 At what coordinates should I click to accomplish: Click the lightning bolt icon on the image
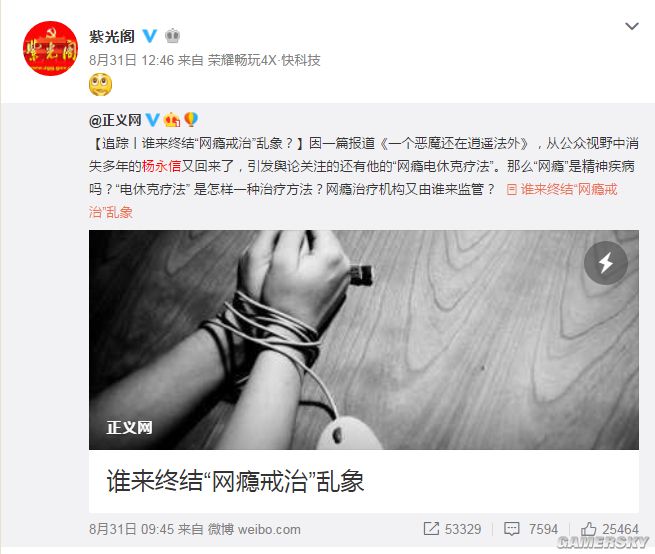(x=606, y=263)
